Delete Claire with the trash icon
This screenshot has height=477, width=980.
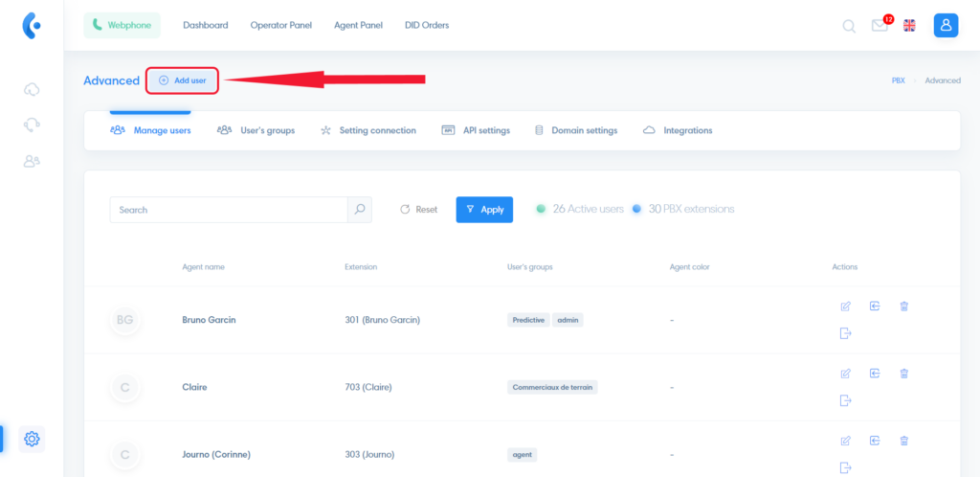pyautogui.click(x=903, y=374)
